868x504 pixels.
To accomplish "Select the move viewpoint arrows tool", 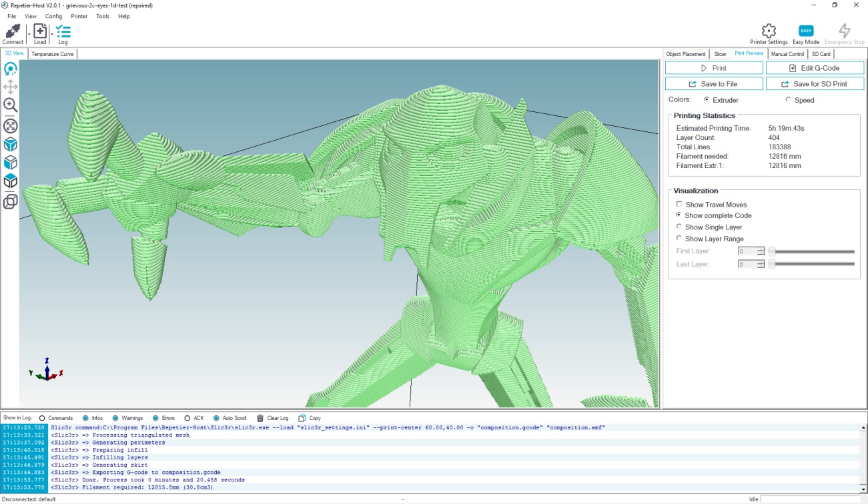I will [x=11, y=87].
